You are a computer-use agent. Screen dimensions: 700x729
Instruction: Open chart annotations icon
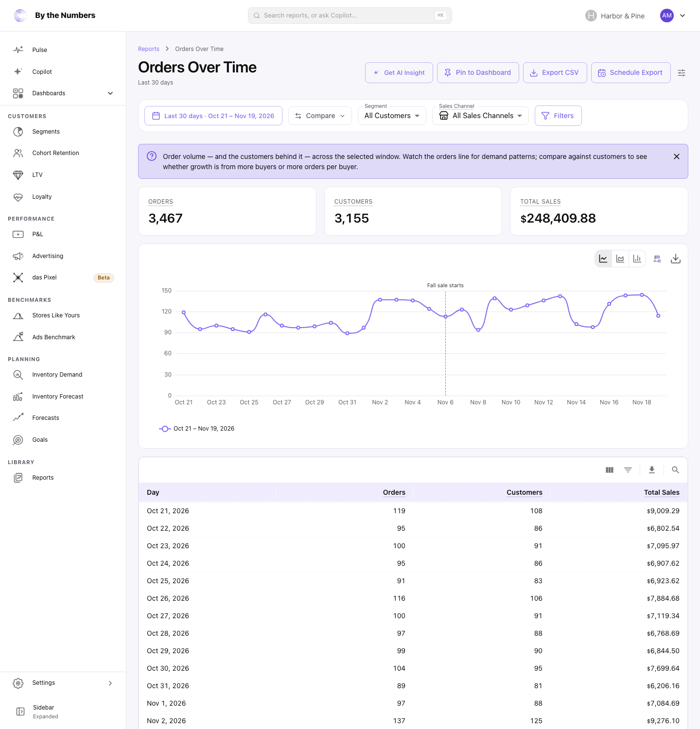coord(657,259)
